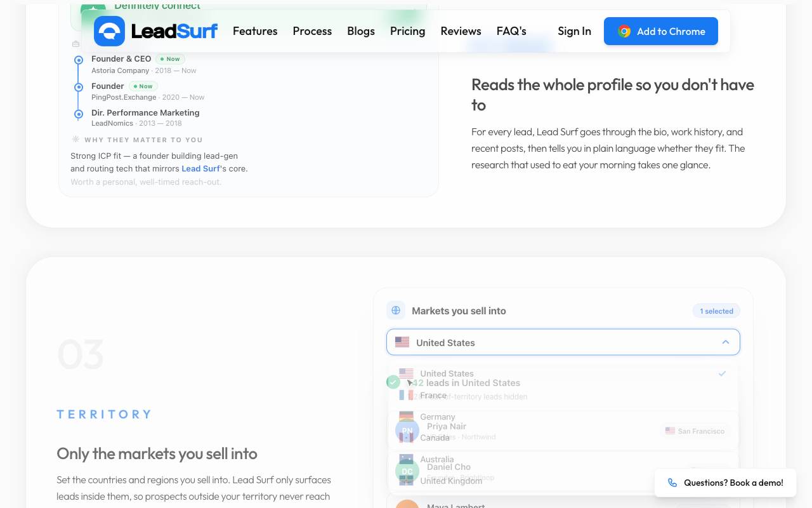Viewport: 812px width, 508px height.
Task: Click the briefcase icon above the work timeline
Action: (x=75, y=44)
